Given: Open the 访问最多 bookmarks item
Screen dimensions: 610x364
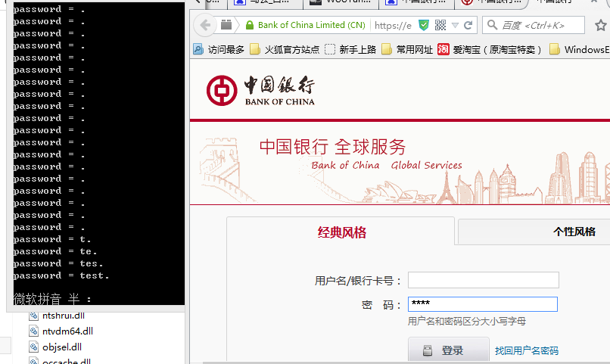Looking at the screenshot, I should point(219,49).
